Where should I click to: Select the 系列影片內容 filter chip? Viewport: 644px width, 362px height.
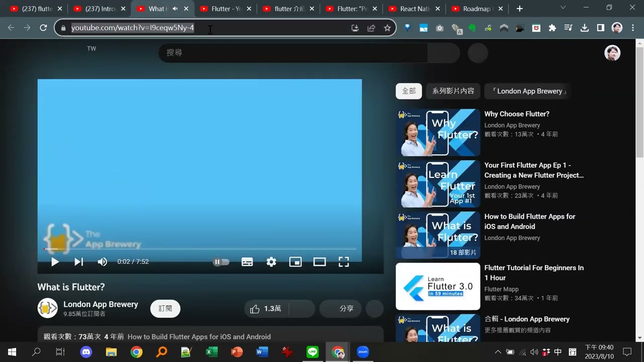point(453,91)
